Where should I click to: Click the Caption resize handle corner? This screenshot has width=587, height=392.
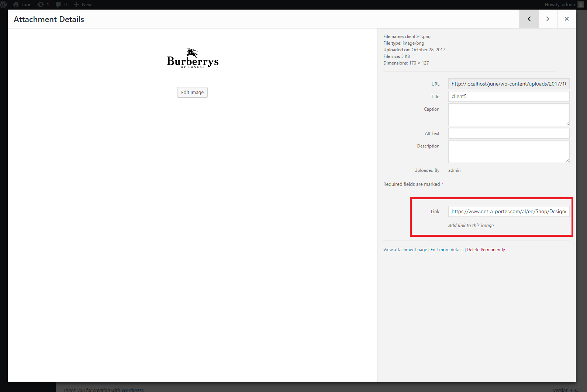pyautogui.click(x=567, y=124)
